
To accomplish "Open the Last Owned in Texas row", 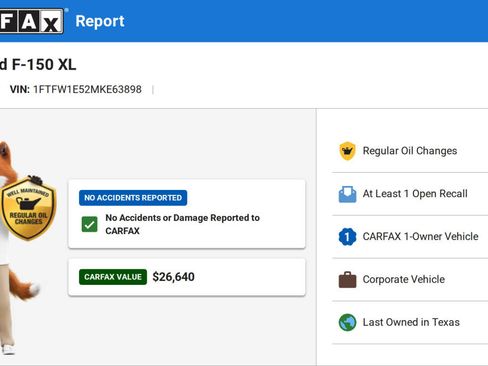I will pos(410,322).
